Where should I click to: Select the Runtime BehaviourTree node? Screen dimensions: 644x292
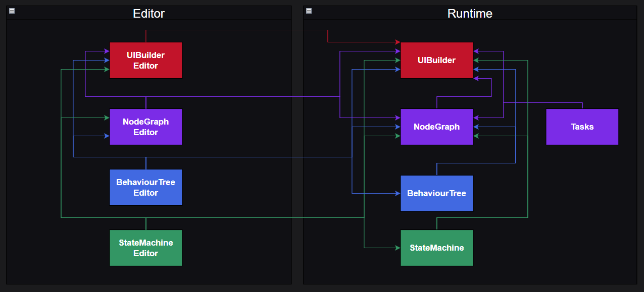(436, 194)
